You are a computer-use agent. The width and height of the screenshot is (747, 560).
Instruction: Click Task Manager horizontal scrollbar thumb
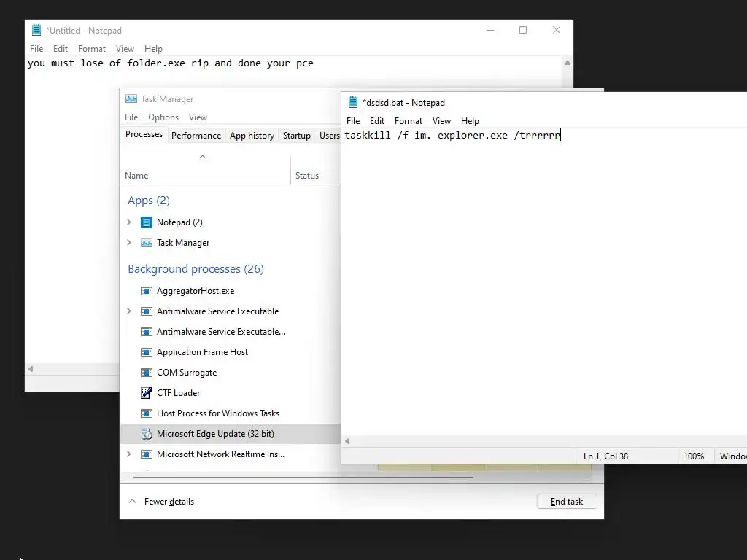coord(303,477)
